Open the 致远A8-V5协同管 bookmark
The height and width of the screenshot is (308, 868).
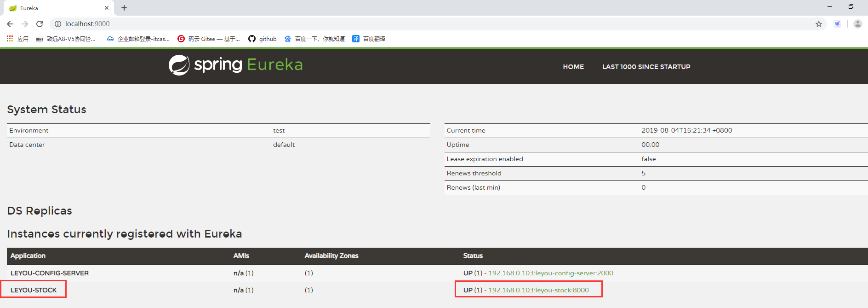(x=66, y=39)
